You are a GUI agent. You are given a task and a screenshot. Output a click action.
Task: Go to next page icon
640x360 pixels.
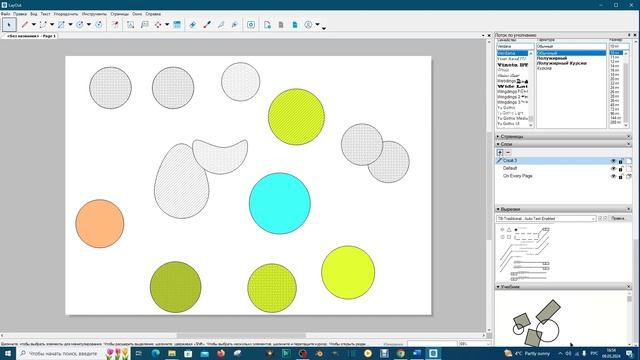pyautogui.click(x=295, y=24)
